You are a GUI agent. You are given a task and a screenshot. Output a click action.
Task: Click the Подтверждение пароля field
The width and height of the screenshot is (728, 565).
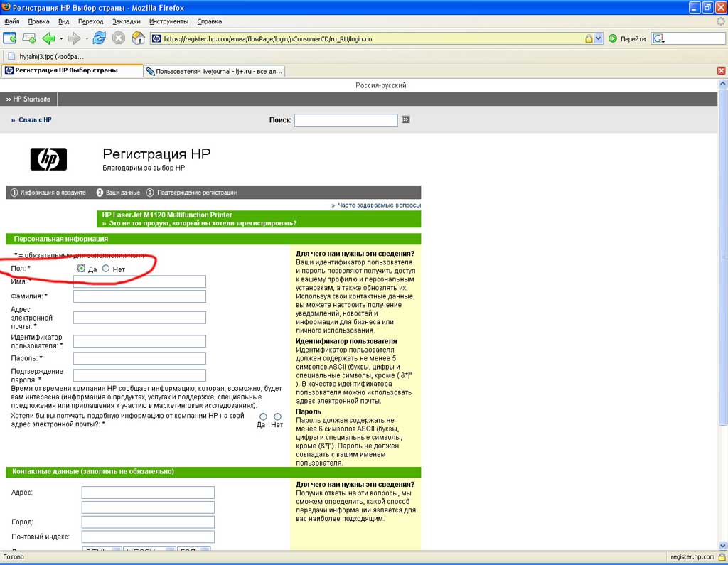pos(139,375)
